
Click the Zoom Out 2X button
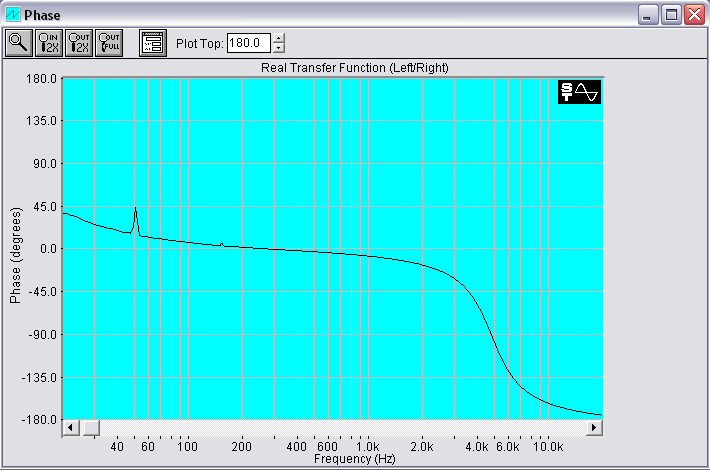click(x=78, y=43)
